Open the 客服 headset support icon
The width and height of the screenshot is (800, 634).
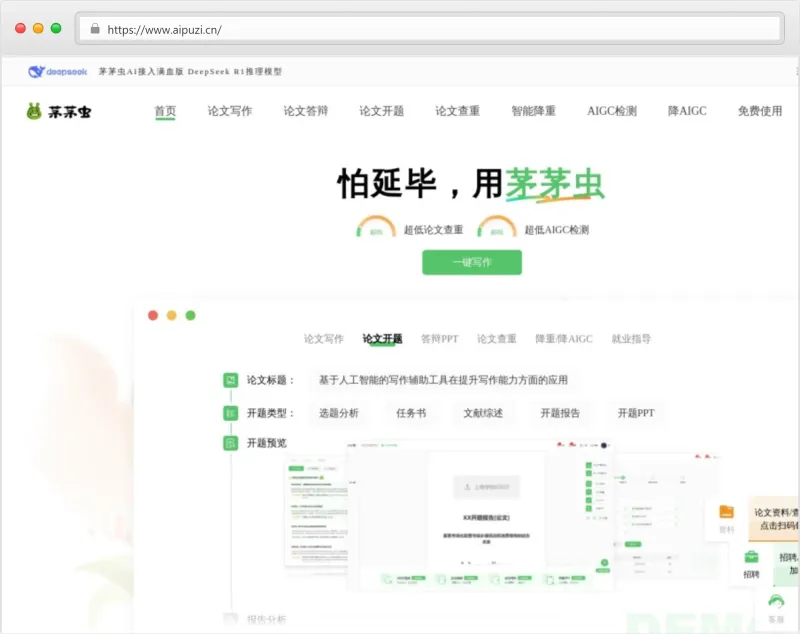(x=776, y=602)
